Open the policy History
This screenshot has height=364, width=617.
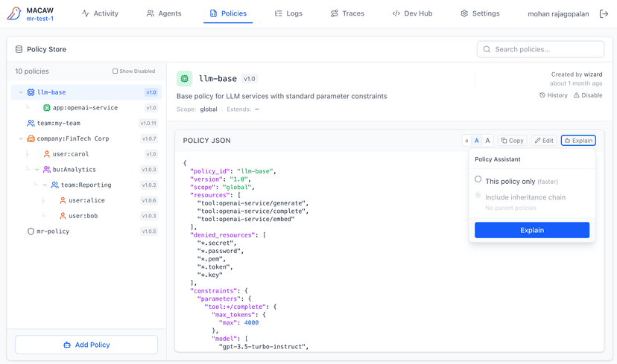pyautogui.click(x=554, y=95)
